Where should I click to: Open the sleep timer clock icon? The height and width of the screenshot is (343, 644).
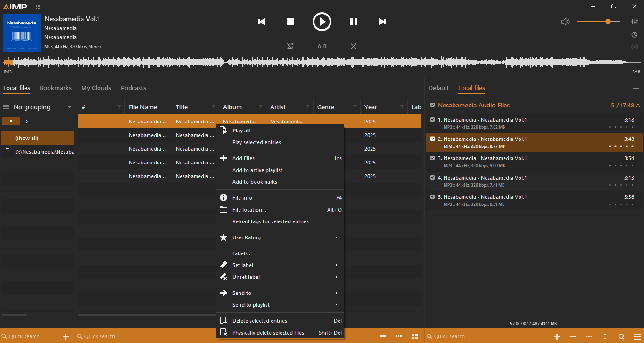(x=635, y=34)
